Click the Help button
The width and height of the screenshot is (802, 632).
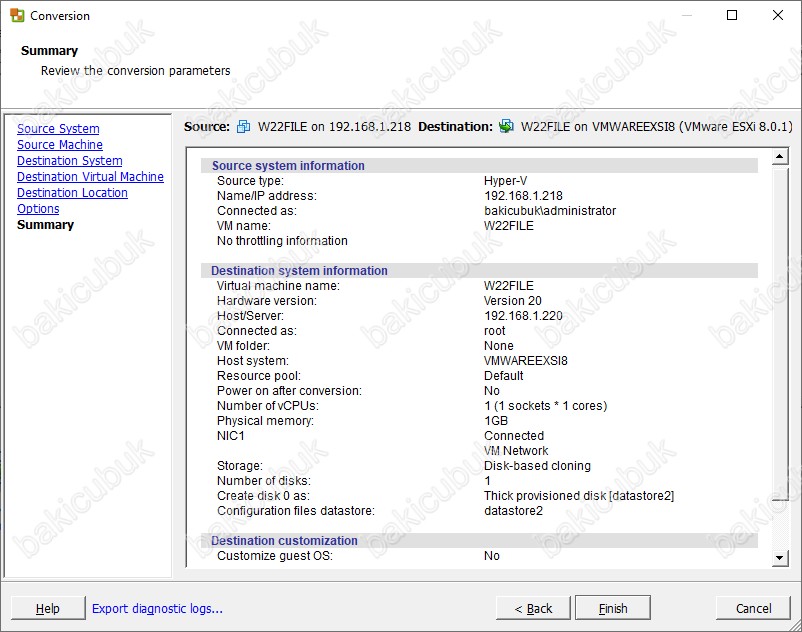[x=48, y=608]
